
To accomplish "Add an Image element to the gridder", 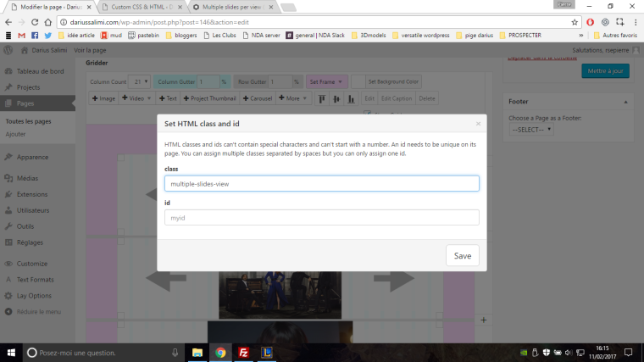I will pyautogui.click(x=104, y=98).
